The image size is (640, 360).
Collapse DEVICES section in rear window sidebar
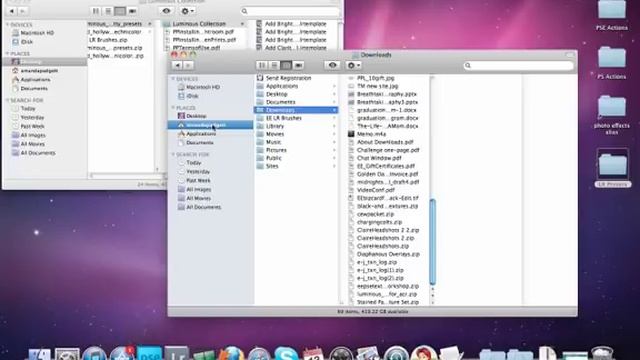tap(7, 25)
